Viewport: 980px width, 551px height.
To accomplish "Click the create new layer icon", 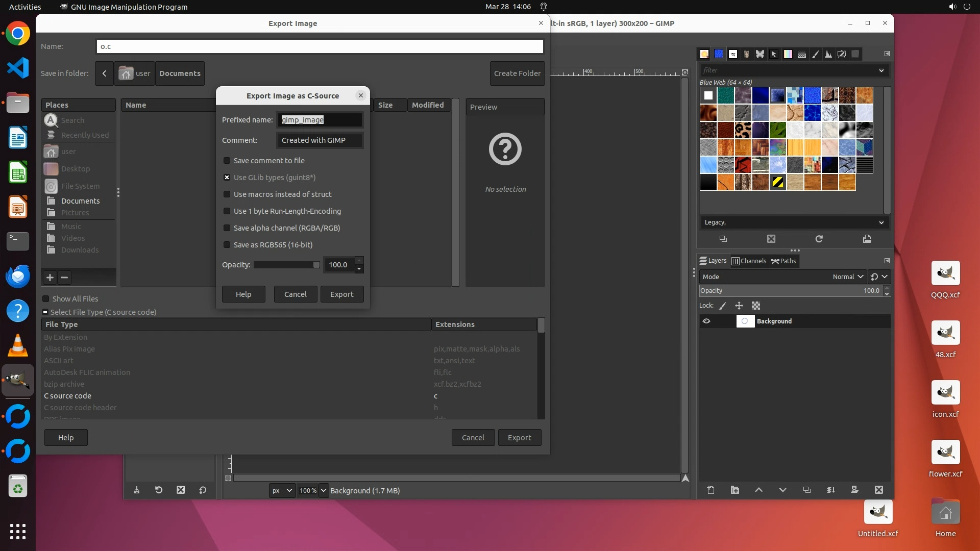I will pos(710,490).
